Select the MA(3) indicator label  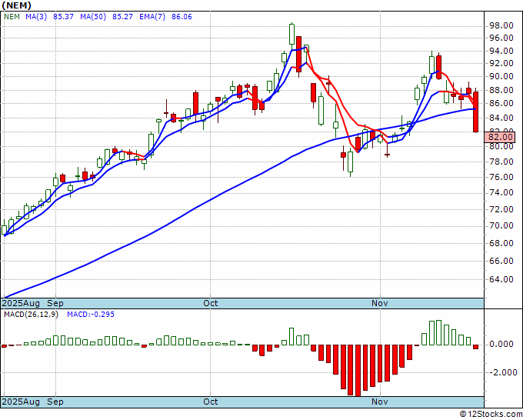(x=36, y=17)
